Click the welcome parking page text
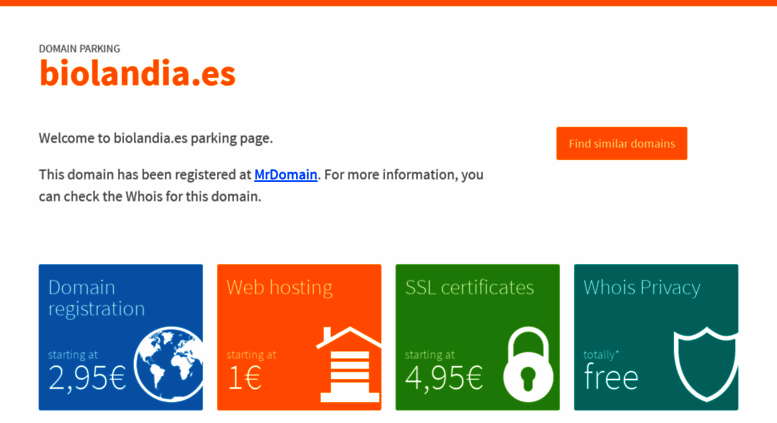Image resolution: width=777 pixels, height=423 pixels. click(156, 138)
